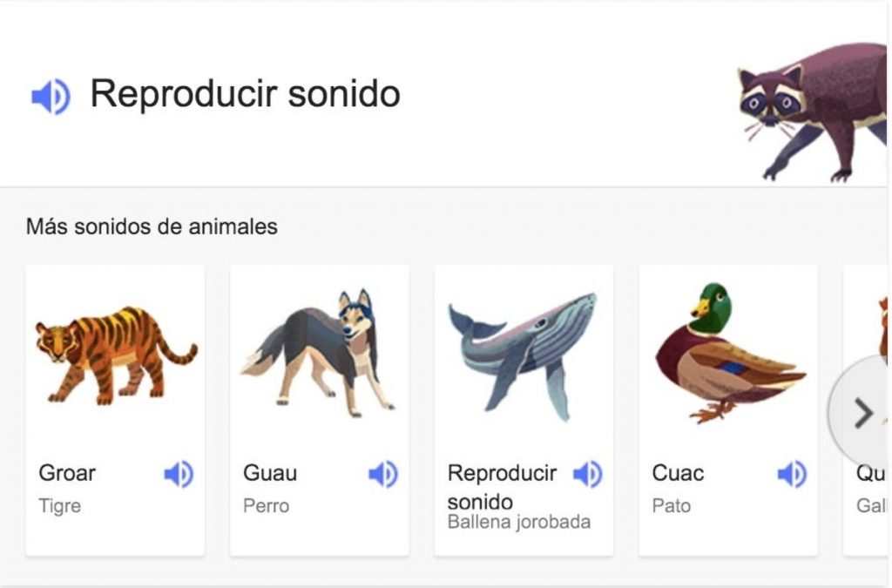Click the speaker icon next to Groar
Screen dimensions: 892x588
click(x=177, y=473)
